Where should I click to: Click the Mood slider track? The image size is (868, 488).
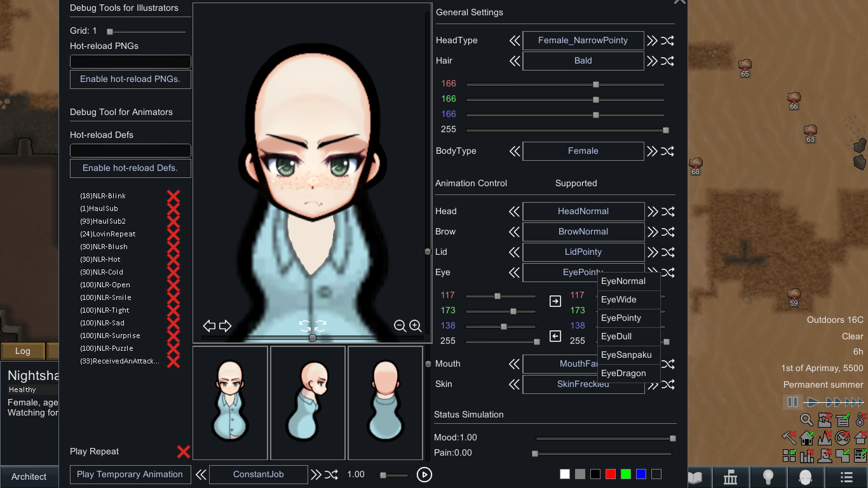pos(604,438)
